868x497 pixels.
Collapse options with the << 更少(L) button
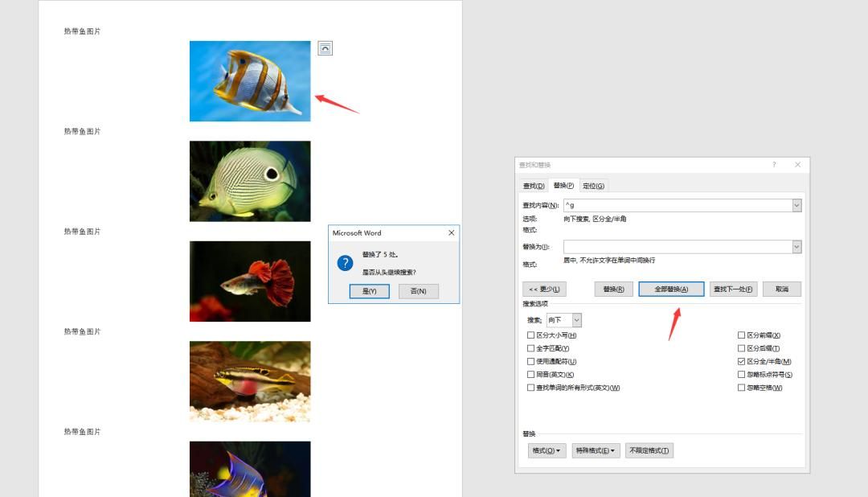point(544,290)
